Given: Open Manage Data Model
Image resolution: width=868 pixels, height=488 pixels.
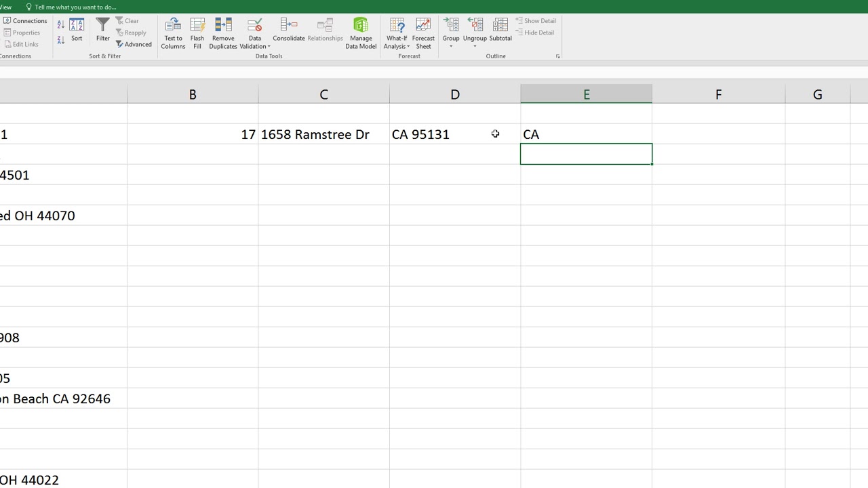Looking at the screenshot, I should point(361,33).
